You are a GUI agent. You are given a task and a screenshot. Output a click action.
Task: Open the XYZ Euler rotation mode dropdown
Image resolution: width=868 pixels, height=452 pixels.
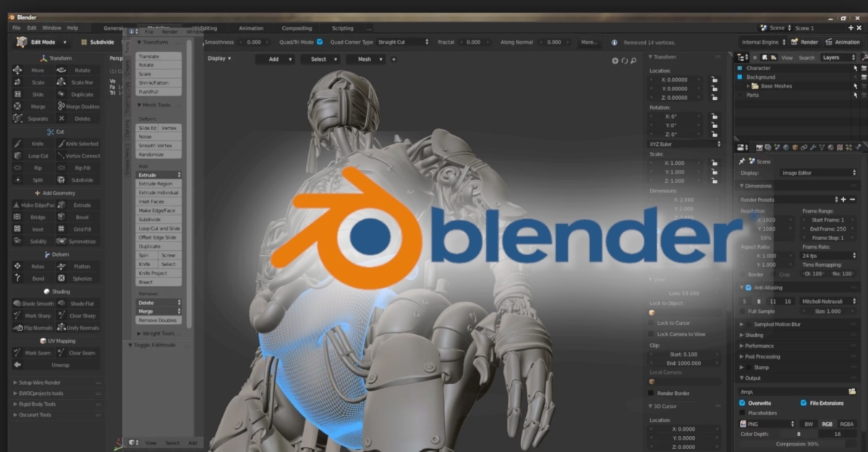684,144
